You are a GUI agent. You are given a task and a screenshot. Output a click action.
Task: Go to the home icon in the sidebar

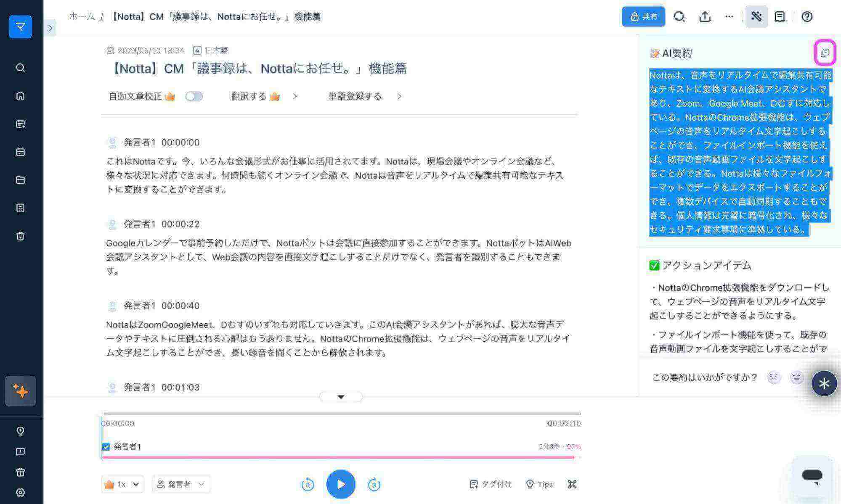click(x=20, y=96)
